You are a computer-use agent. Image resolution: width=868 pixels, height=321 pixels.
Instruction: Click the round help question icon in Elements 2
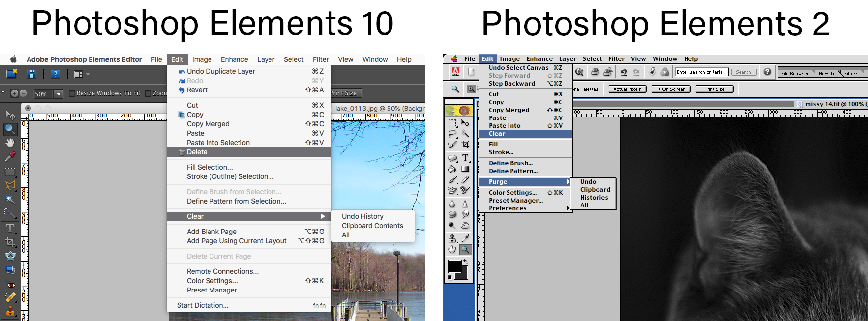pyautogui.click(x=767, y=72)
